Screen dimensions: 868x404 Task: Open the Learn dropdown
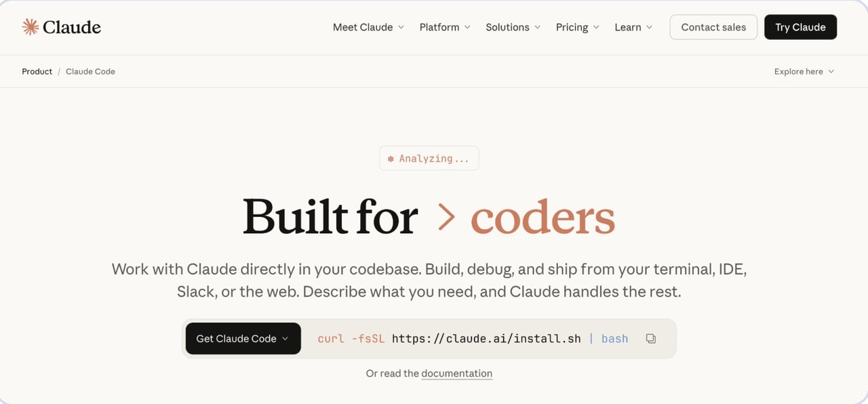point(633,27)
